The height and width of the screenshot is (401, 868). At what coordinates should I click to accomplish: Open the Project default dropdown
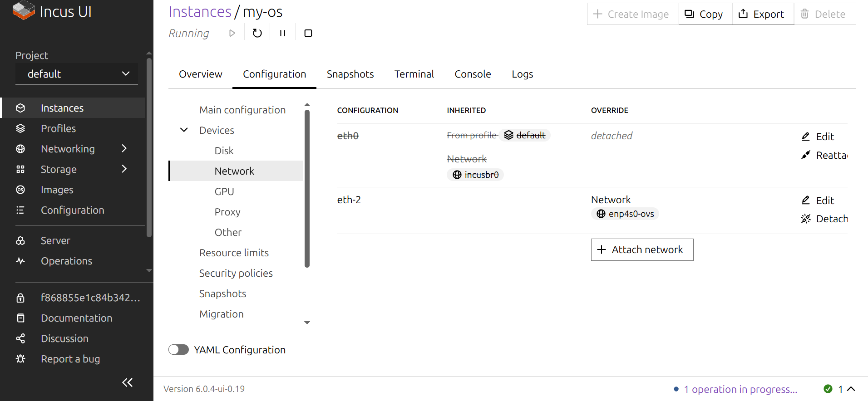[x=77, y=74]
